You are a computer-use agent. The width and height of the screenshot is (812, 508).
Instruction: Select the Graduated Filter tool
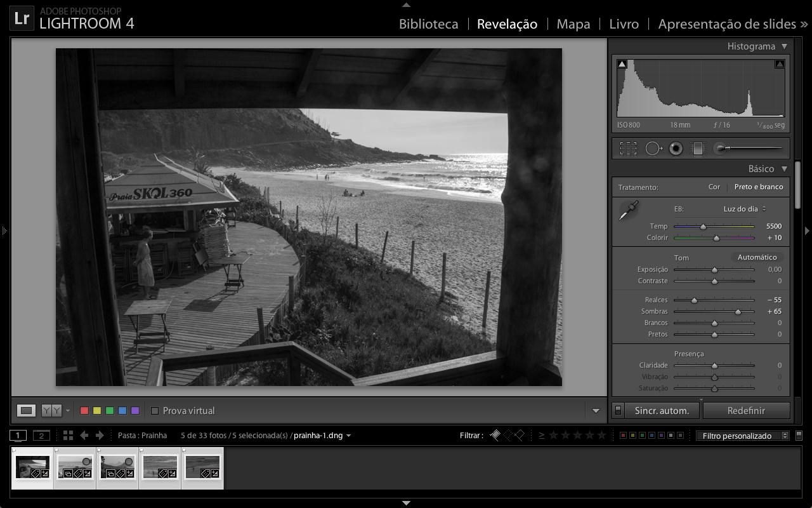698,149
